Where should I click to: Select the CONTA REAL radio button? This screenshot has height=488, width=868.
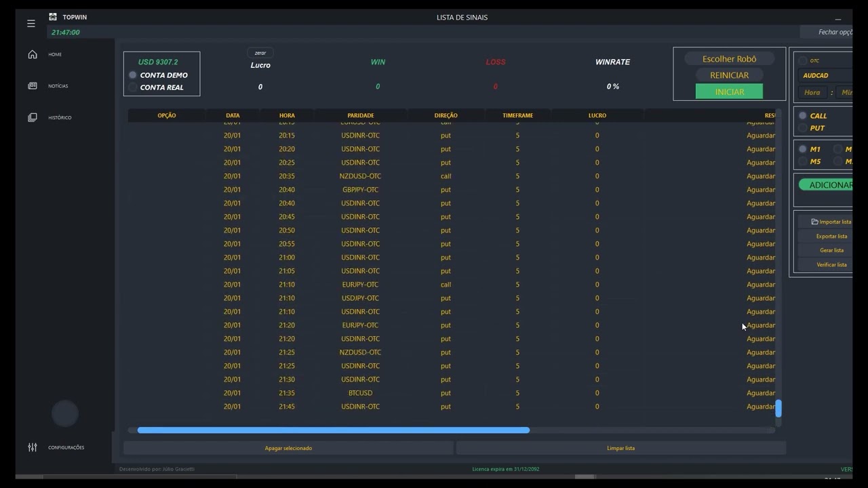(133, 87)
